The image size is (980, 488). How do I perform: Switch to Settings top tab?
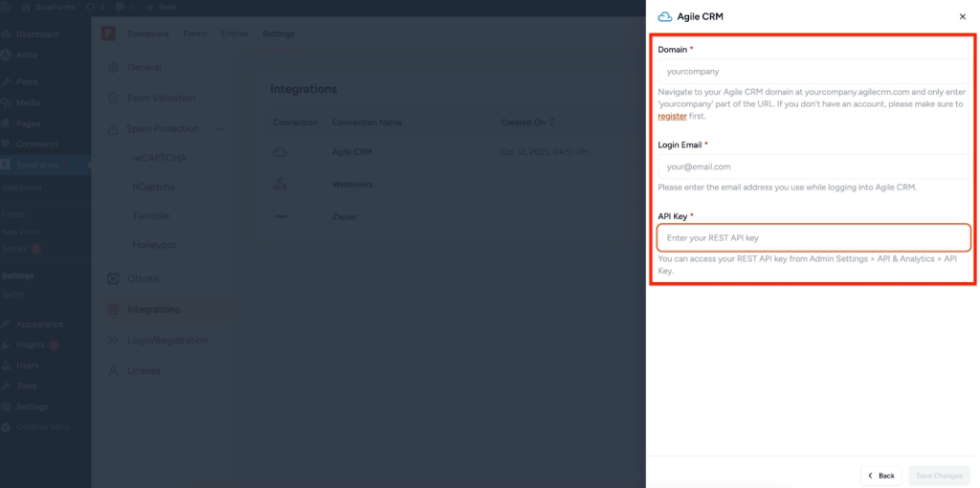[278, 33]
